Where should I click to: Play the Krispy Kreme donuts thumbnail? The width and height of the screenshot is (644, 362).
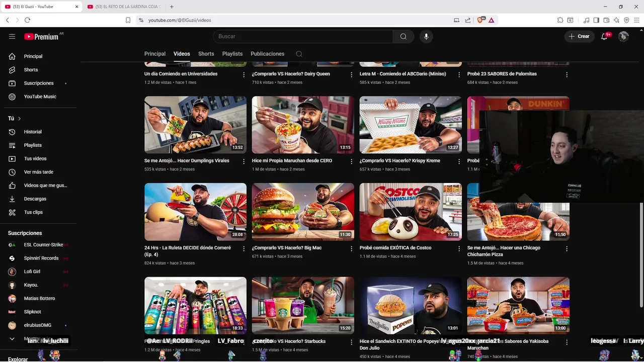tap(411, 125)
